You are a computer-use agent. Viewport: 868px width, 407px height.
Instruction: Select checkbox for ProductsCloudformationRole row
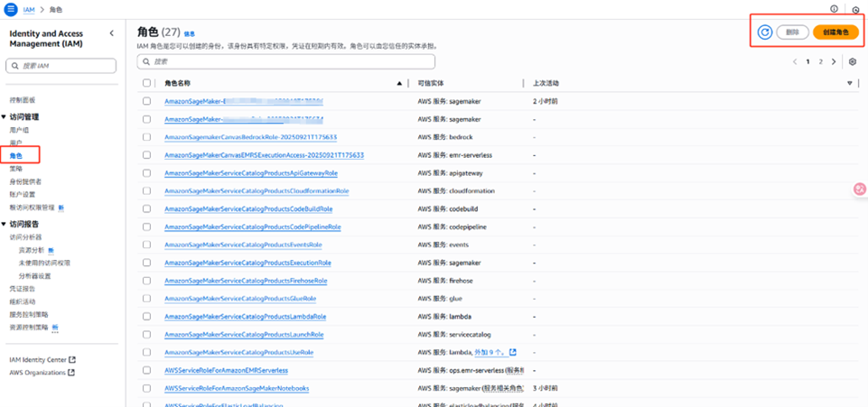146,190
